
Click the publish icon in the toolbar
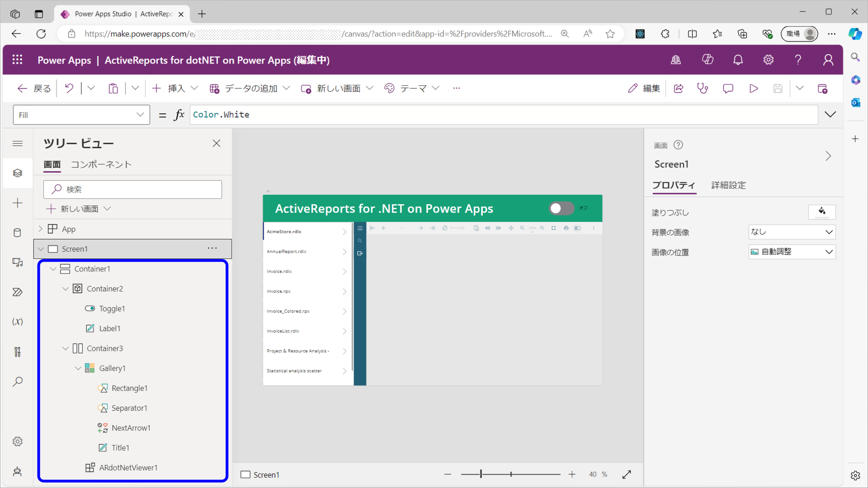[x=823, y=89]
